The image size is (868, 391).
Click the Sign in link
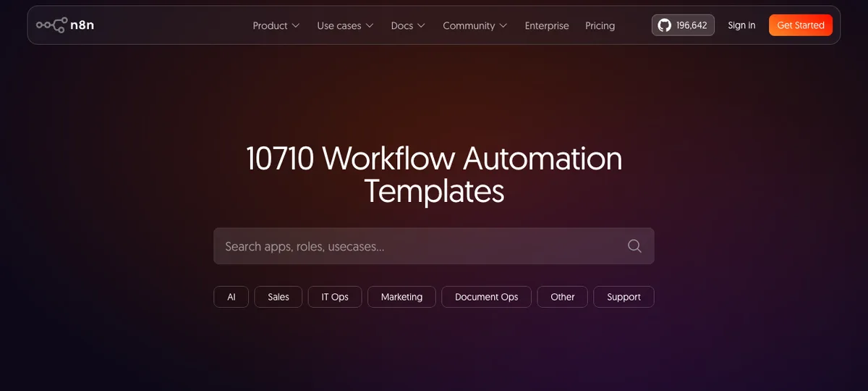[741, 25]
